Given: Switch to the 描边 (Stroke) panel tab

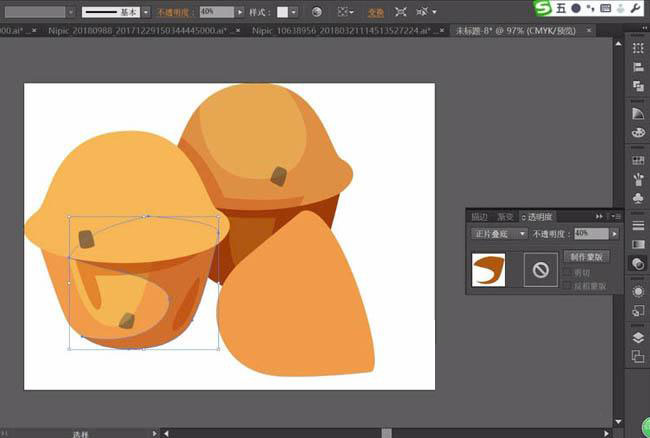Looking at the screenshot, I should (x=479, y=216).
